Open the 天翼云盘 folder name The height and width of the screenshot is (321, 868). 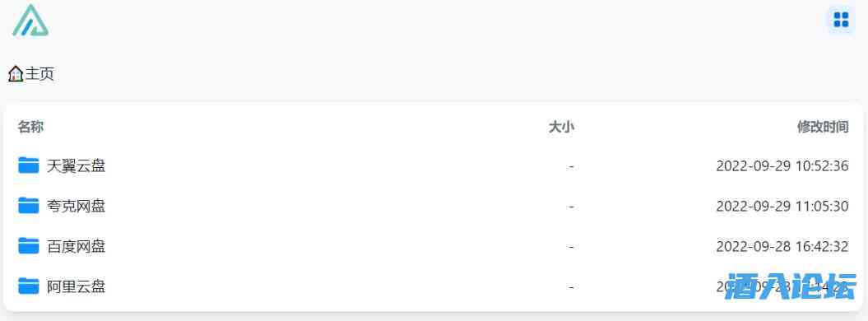tap(76, 165)
